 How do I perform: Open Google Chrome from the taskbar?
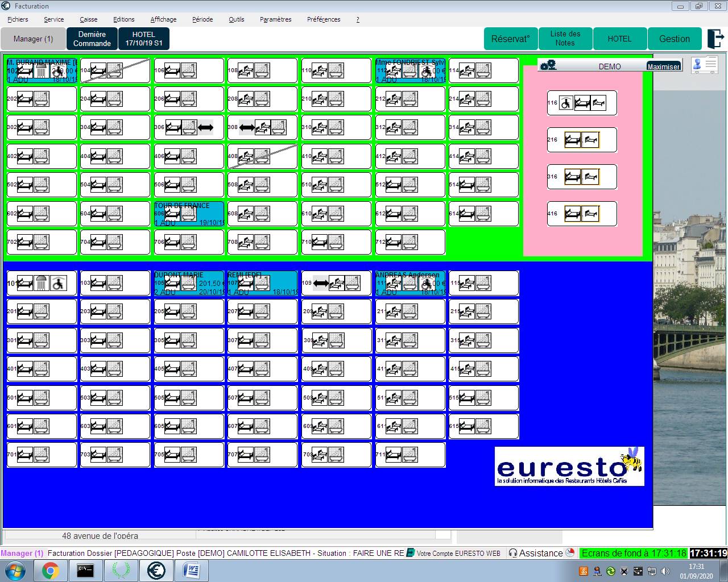tap(50, 571)
